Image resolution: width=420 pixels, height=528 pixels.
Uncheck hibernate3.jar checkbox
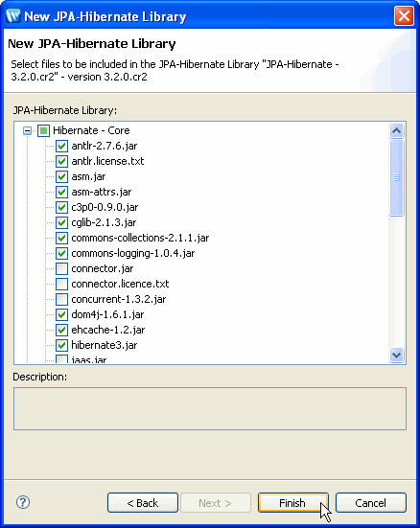[61, 345]
